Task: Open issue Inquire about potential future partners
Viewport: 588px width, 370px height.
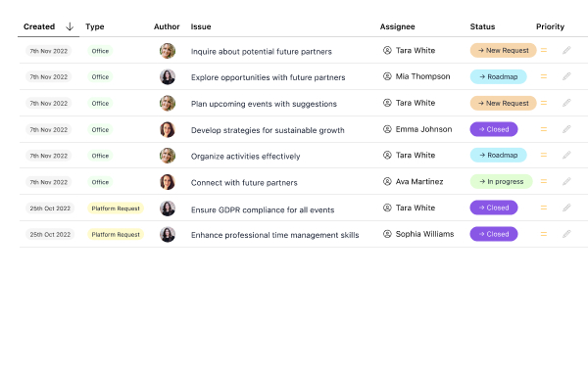Action: click(x=262, y=51)
